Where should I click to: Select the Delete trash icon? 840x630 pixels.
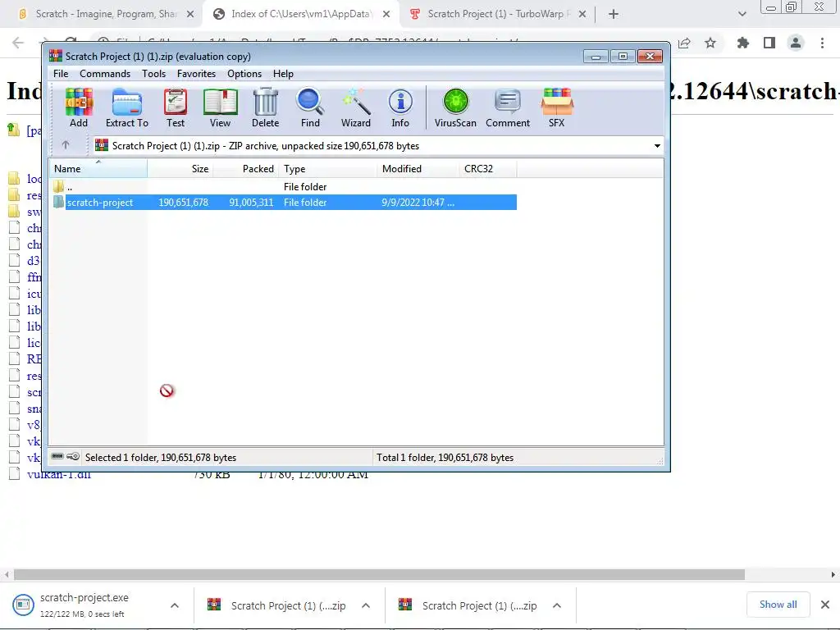point(265,107)
